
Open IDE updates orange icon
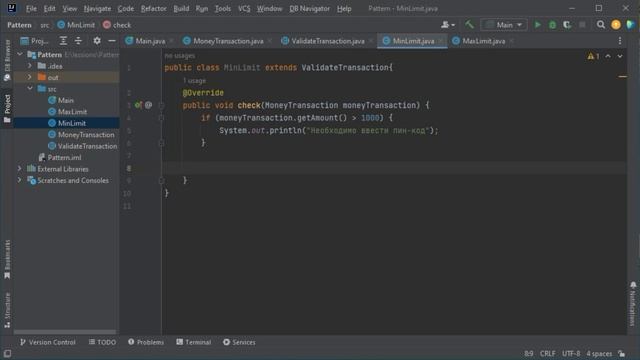(x=616, y=25)
